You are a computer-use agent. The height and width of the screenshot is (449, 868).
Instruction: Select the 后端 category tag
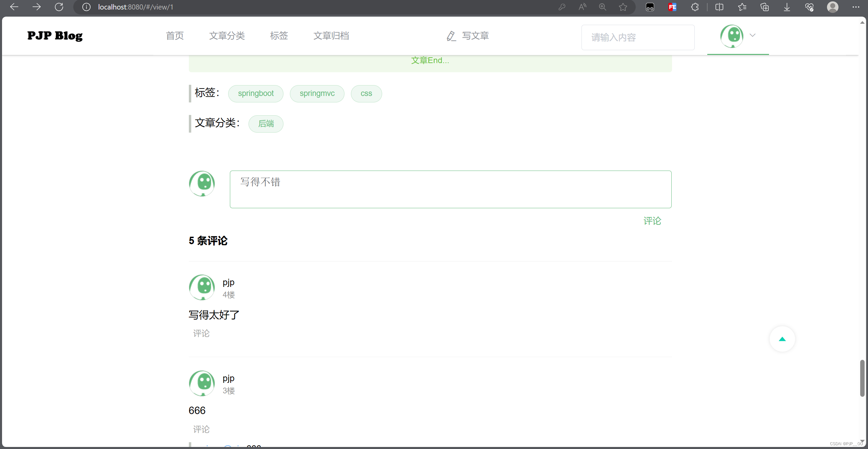266,124
